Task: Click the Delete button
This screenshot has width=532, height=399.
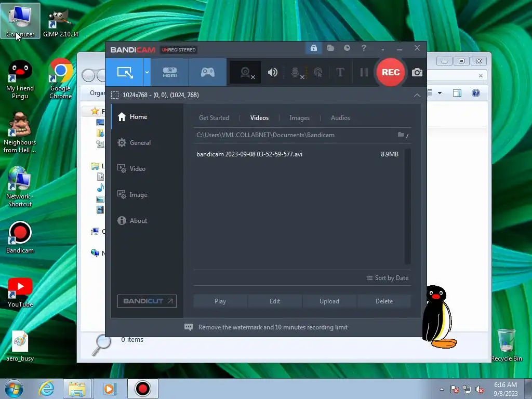Action: pyautogui.click(x=384, y=301)
